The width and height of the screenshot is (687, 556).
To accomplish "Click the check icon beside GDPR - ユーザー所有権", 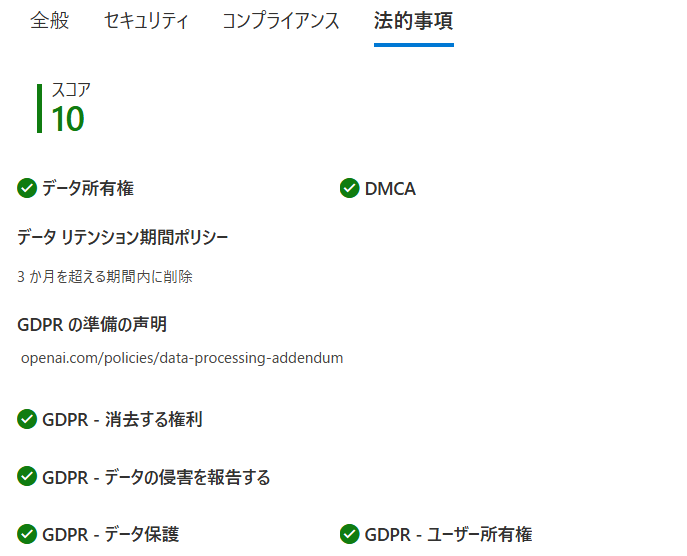I will pos(349,534).
